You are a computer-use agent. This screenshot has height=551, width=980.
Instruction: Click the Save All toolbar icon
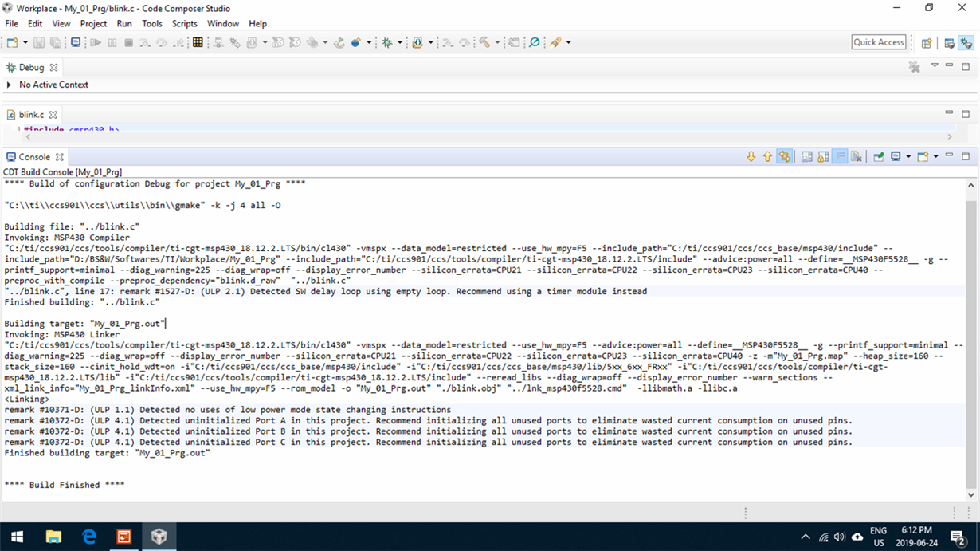(55, 42)
